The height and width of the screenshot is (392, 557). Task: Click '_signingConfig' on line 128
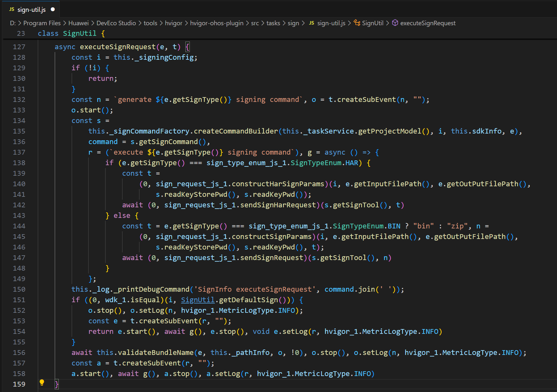[x=164, y=57]
